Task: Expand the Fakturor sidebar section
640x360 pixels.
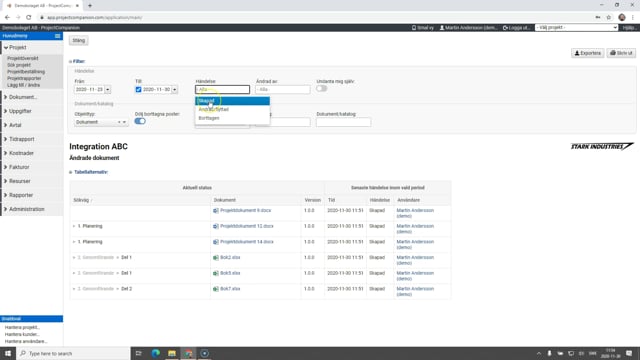Action: (x=16, y=167)
